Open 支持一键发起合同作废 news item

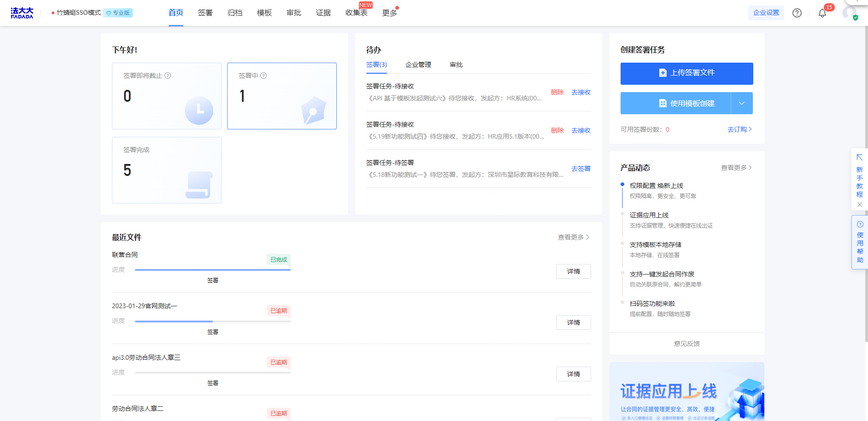[662, 274]
